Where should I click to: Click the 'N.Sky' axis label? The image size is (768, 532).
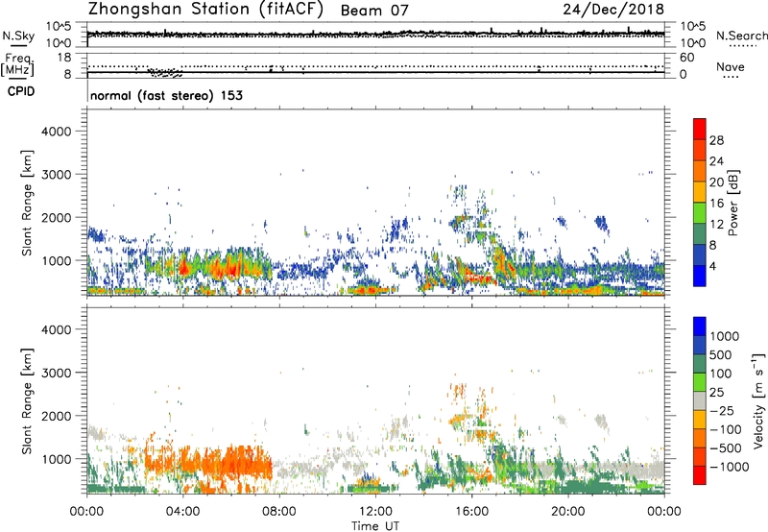tap(18, 36)
